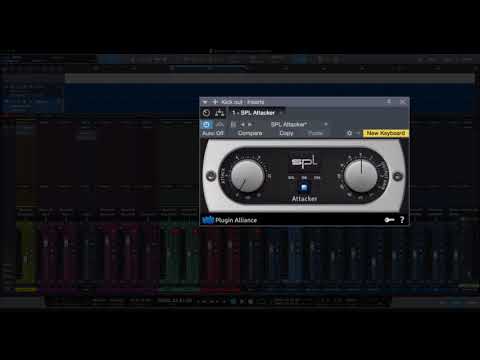
Task: Close the Kick out Inserts plugin window
Action: click(x=403, y=102)
